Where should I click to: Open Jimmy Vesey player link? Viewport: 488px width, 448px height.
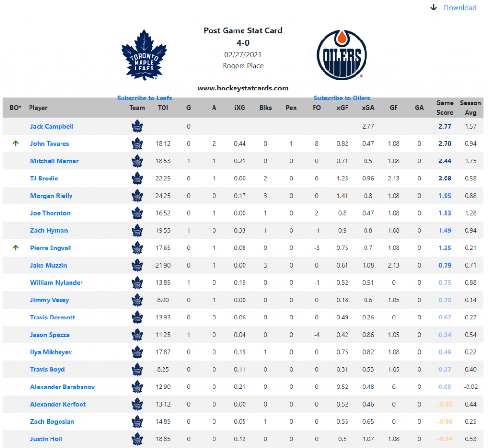coord(50,300)
